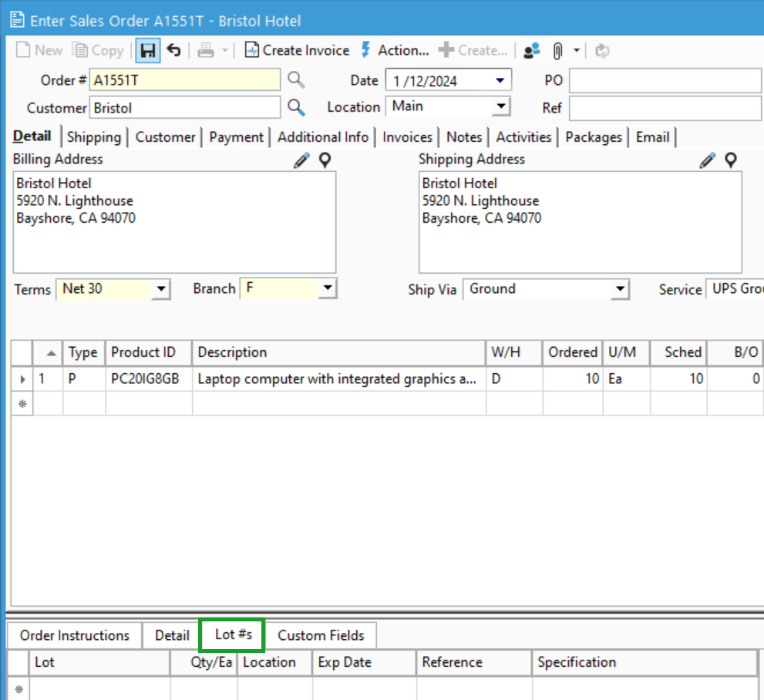The width and height of the screenshot is (764, 700).
Task: Switch to the Payment tab
Action: pos(236,137)
